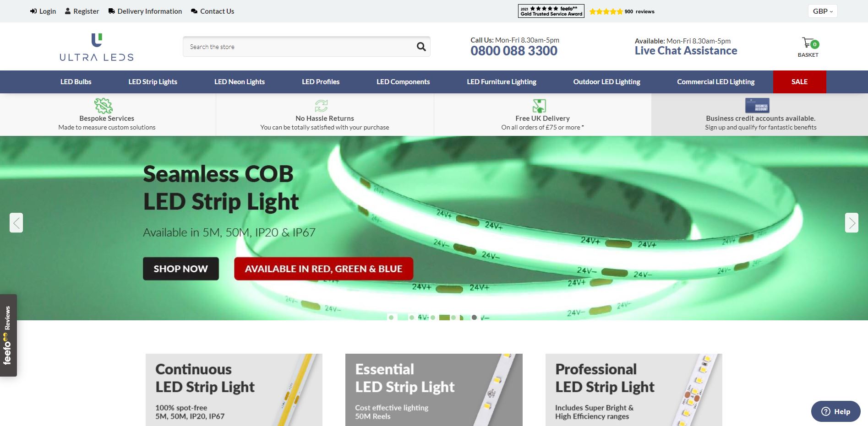Select the Bespoke Services gear icon
The width and height of the screenshot is (868, 426).
click(x=102, y=105)
